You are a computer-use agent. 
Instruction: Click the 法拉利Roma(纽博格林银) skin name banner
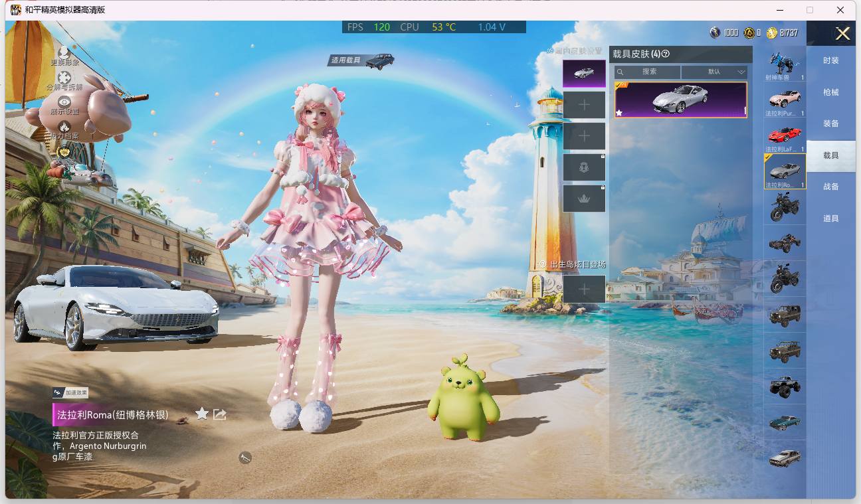pyautogui.click(x=112, y=415)
